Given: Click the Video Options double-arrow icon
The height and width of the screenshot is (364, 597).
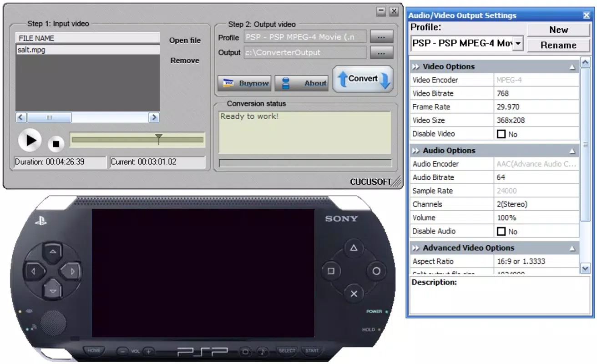Looking at the screenshot, I should pyautogui.click(x=416, y=67).
